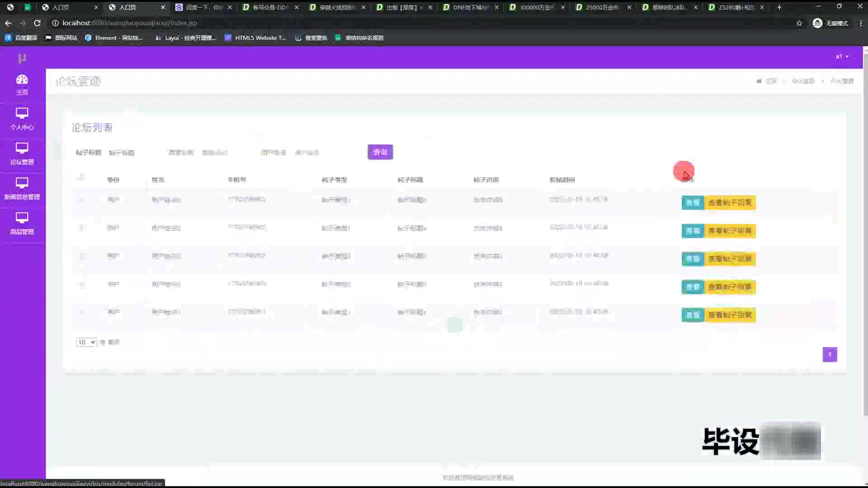Go to 新闻信息管理 in the sidebar

[x=22, y=188]
